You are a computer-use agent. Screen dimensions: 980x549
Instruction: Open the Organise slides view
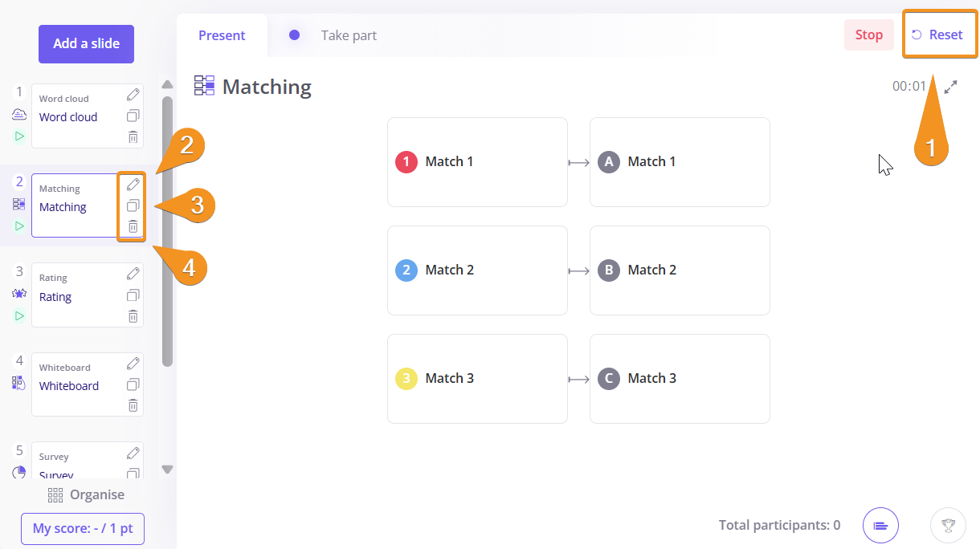pos(86,494)
